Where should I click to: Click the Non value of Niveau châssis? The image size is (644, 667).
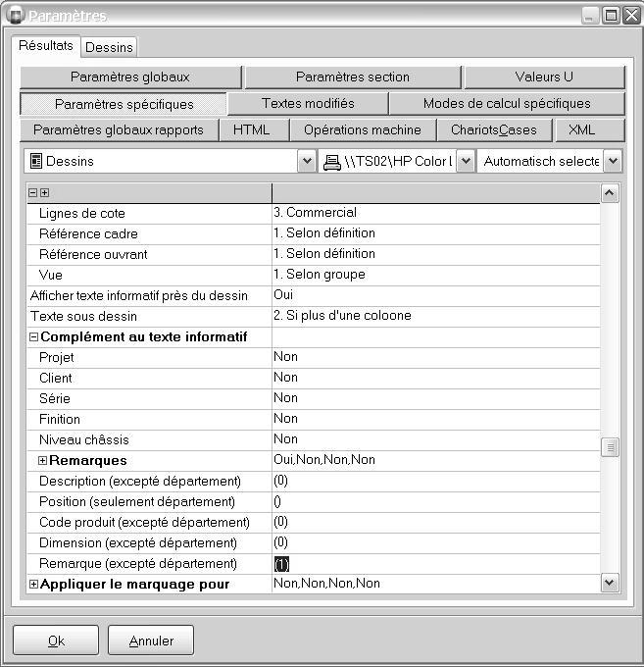[x=285, y=439]
